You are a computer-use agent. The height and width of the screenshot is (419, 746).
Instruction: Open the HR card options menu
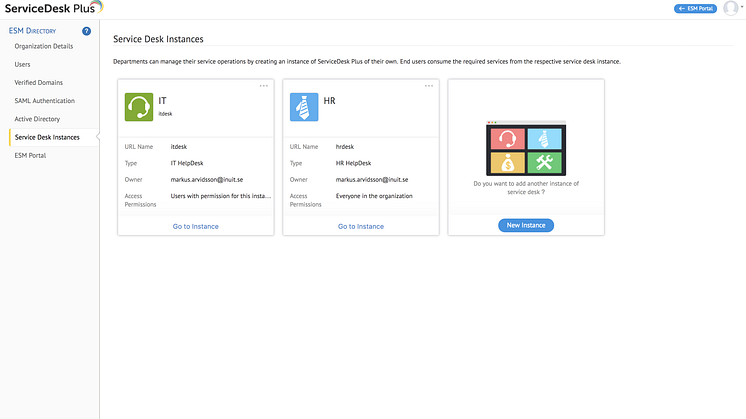click(429, 86)
